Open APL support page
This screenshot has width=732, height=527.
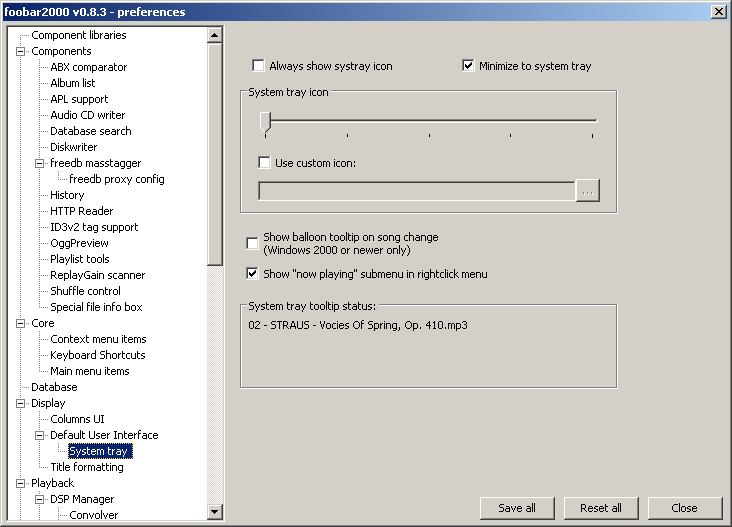point(79,99)
